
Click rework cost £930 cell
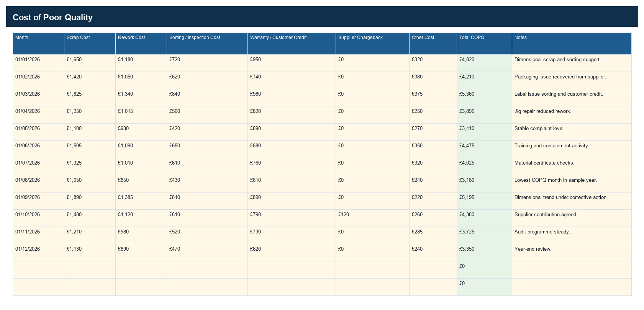coord(141,132)
